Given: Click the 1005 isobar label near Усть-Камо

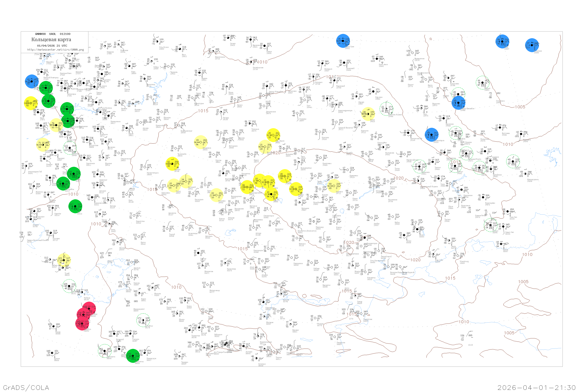Looking at the screenshot, I should [520, 107].
